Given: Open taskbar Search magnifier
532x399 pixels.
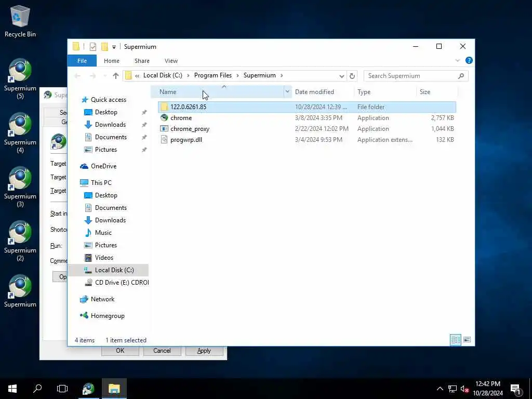Looking at the screenshot, I should 37,389.
